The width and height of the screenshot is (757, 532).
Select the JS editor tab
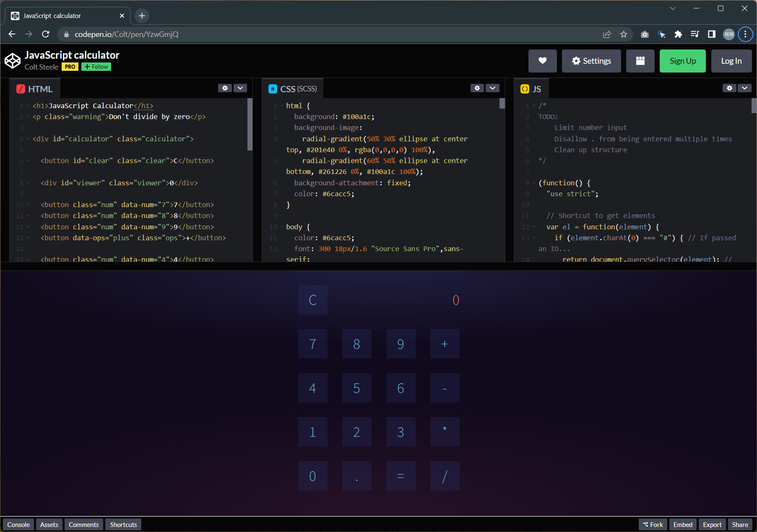click(531, 89)
